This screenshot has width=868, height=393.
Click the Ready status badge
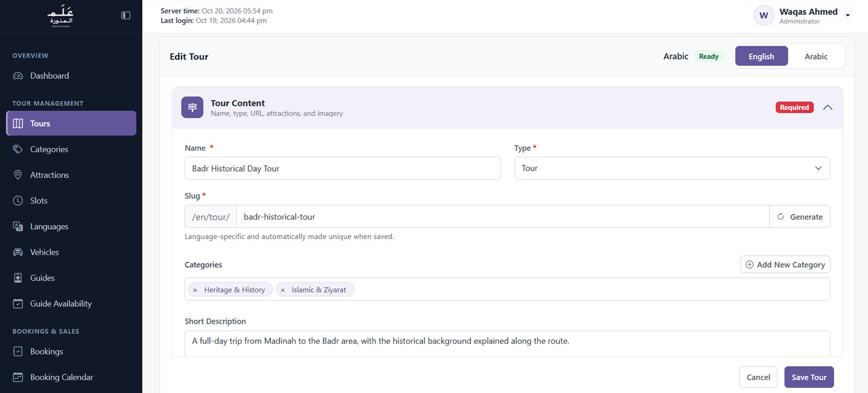708,56
